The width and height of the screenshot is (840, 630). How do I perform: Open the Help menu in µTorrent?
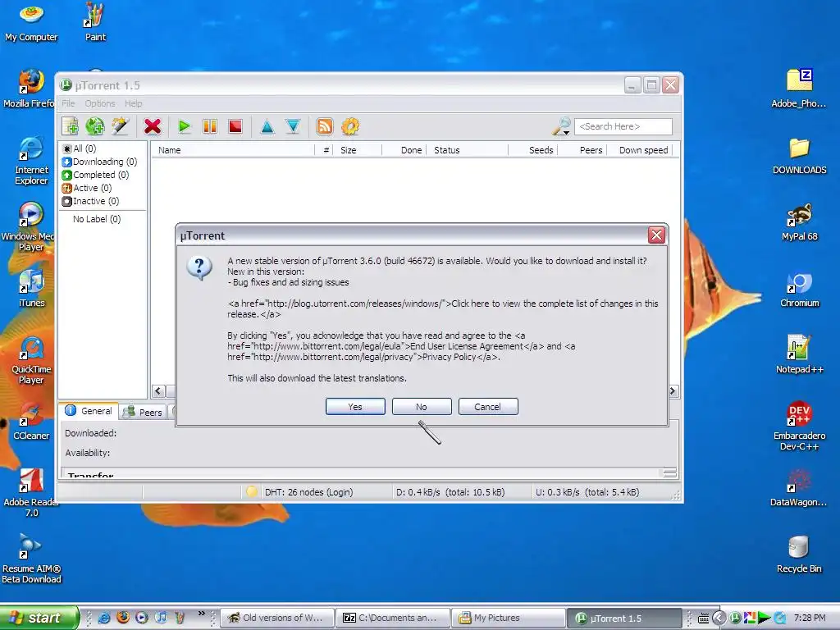click(134, 103)
